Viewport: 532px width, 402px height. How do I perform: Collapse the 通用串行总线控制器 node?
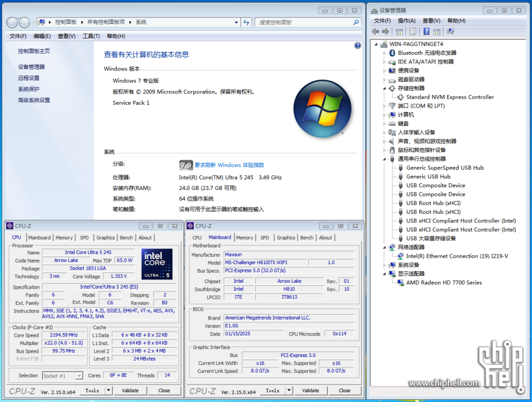(x=384, y=159)
